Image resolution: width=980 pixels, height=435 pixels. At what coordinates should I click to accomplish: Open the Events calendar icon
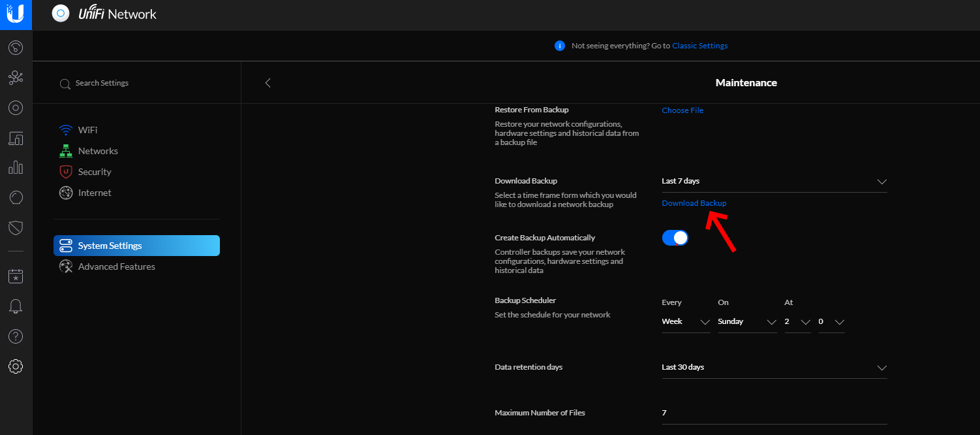tap(16, 276)
